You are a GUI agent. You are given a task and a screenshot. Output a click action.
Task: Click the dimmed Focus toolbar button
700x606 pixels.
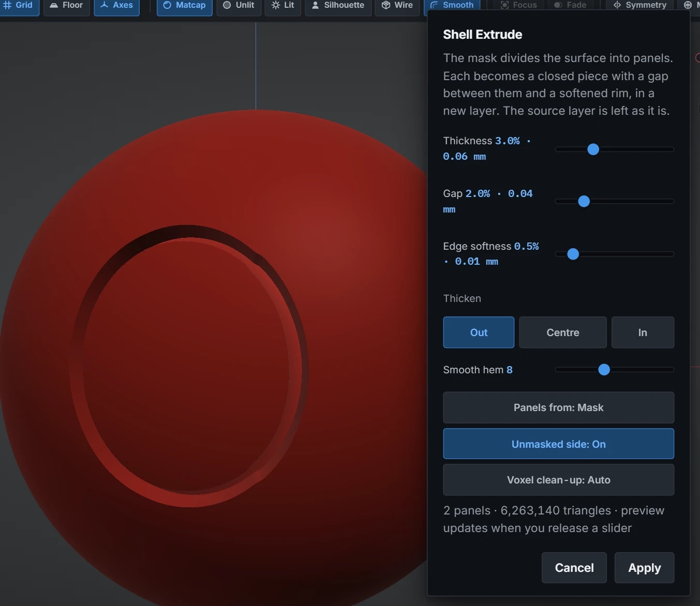(519, 5)
